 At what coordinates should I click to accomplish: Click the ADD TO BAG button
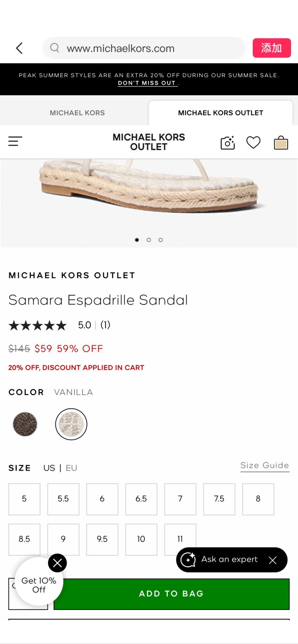coord(171,593)
